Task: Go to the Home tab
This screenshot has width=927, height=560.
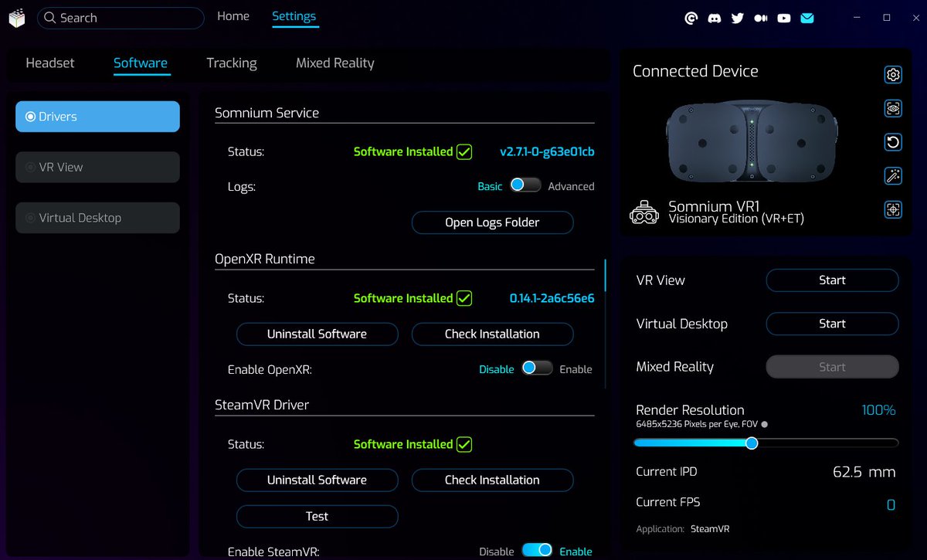Action: (x=233, y=16)
